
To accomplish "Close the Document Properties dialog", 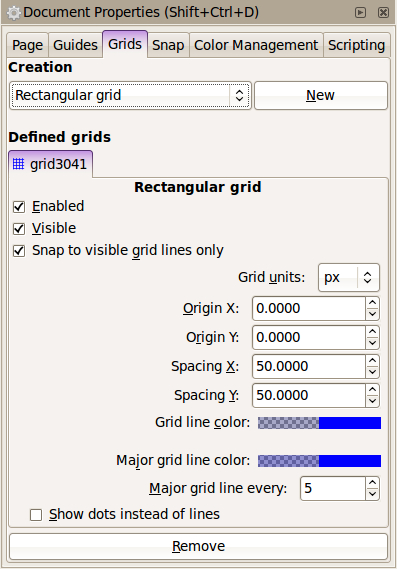I will click(383, 13).
